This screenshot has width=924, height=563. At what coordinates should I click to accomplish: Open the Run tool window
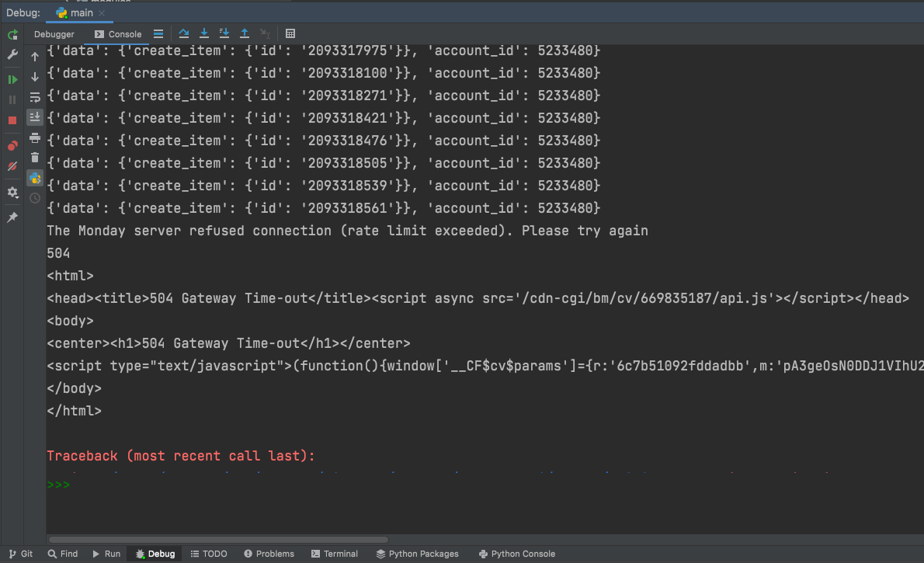[x=106, y=554]
